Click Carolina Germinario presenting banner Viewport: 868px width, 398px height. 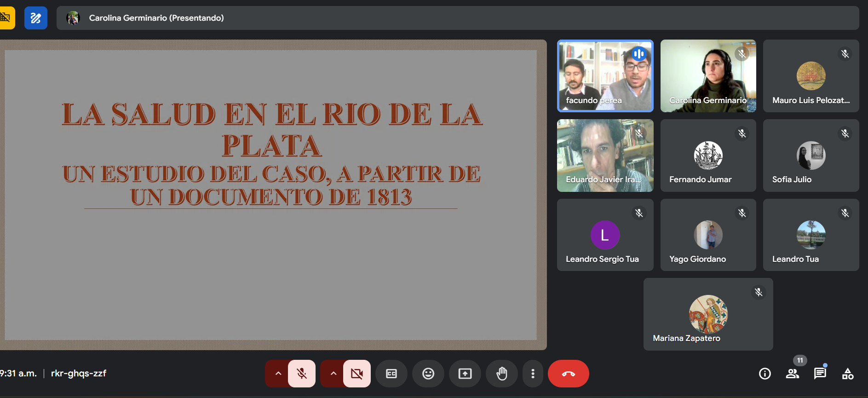click(156, 18)
